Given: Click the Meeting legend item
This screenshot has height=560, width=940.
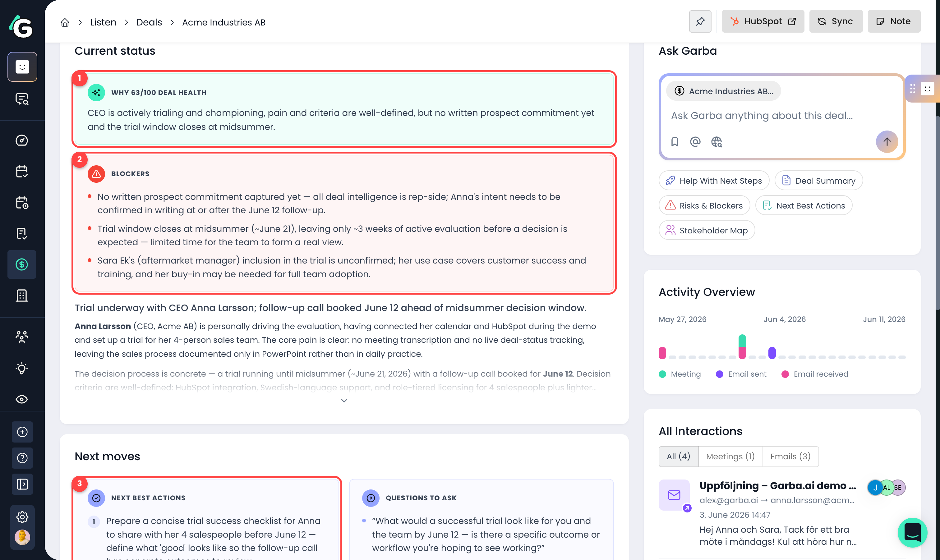Looking at the screenshot, I should coord(680,374).
